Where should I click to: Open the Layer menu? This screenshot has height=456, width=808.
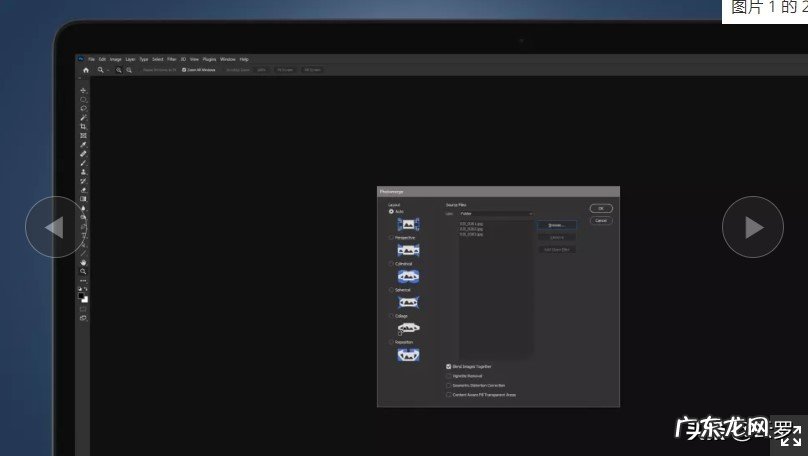130,59
